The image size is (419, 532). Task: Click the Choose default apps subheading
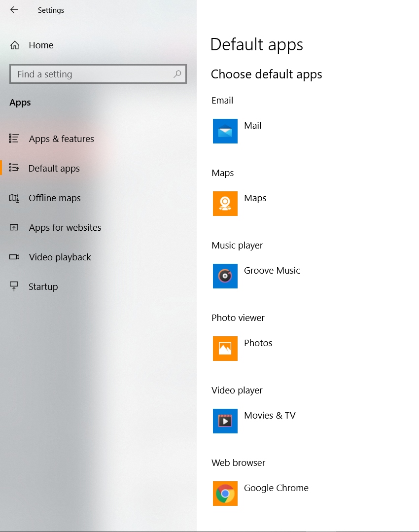tap(266, 74)
